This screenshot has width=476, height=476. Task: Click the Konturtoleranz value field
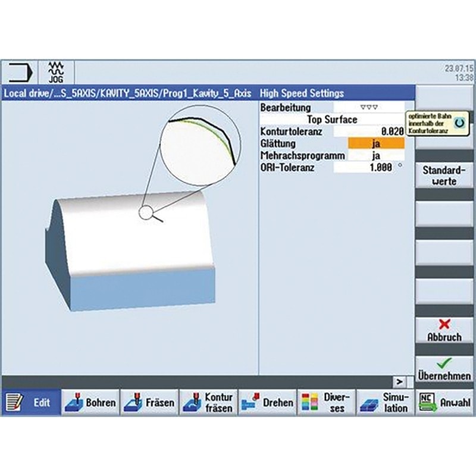coord(368,131)
